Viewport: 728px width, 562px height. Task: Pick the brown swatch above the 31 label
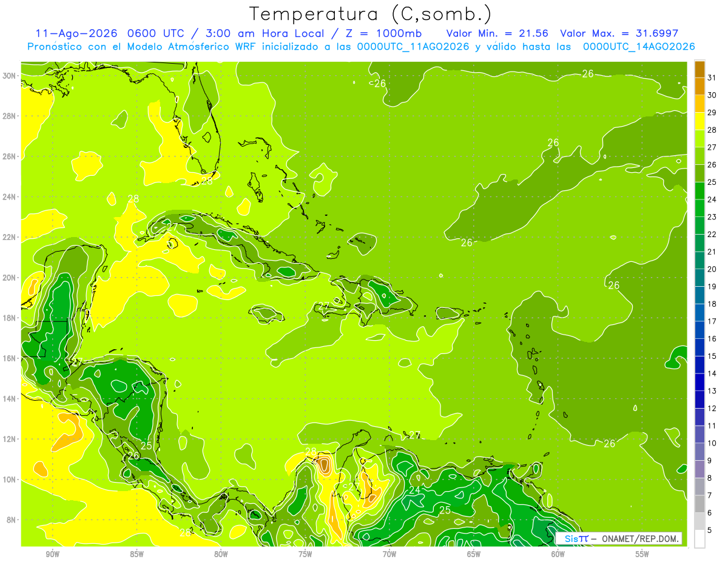[699, 69]
